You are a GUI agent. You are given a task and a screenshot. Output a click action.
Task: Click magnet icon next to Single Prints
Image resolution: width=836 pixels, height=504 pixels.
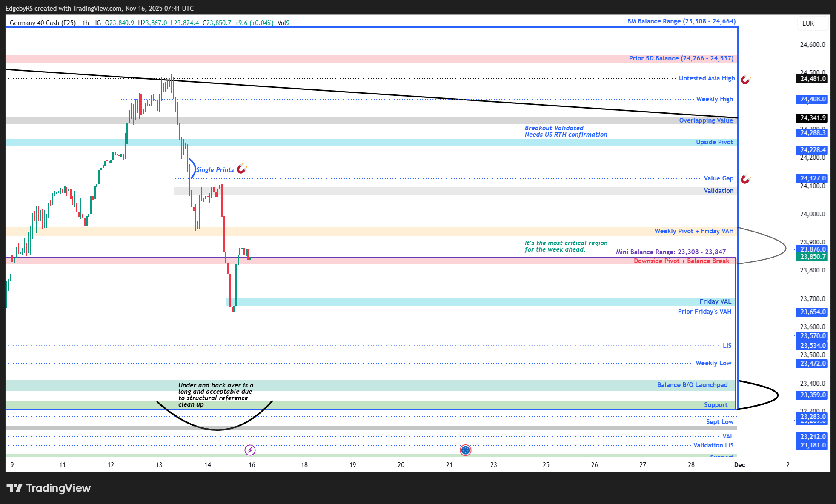[x=241, y=169]
